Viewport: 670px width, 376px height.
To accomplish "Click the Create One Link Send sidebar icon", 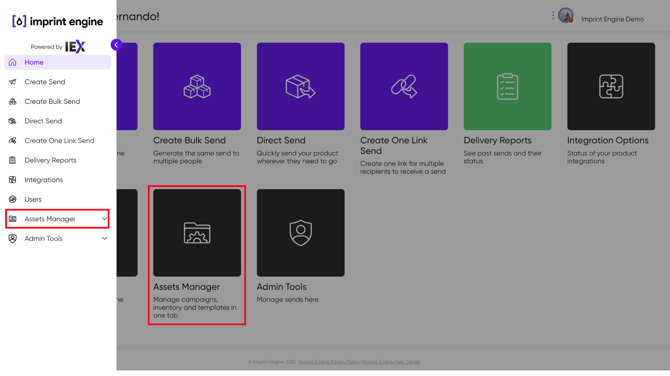I will [12, 141].
